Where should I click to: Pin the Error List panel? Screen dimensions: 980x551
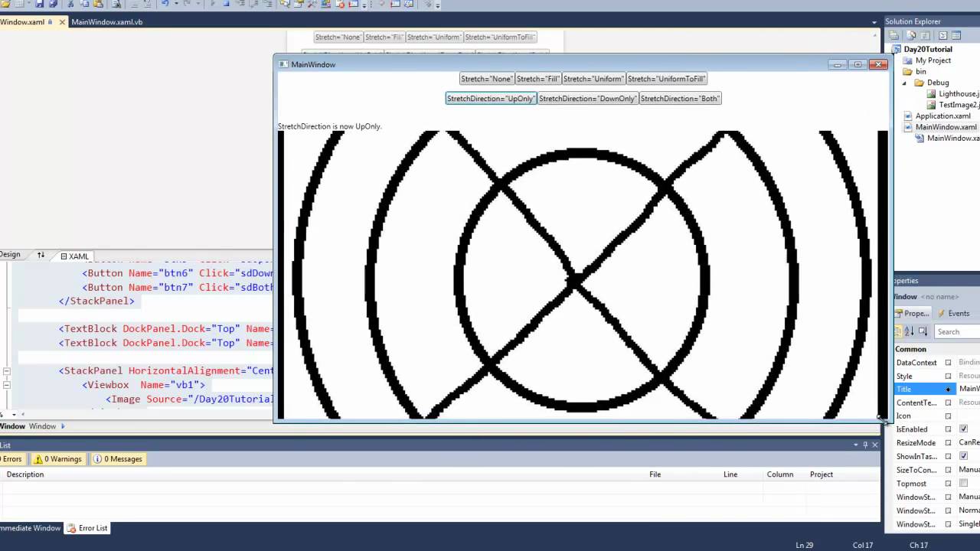[x=866, y=445]
